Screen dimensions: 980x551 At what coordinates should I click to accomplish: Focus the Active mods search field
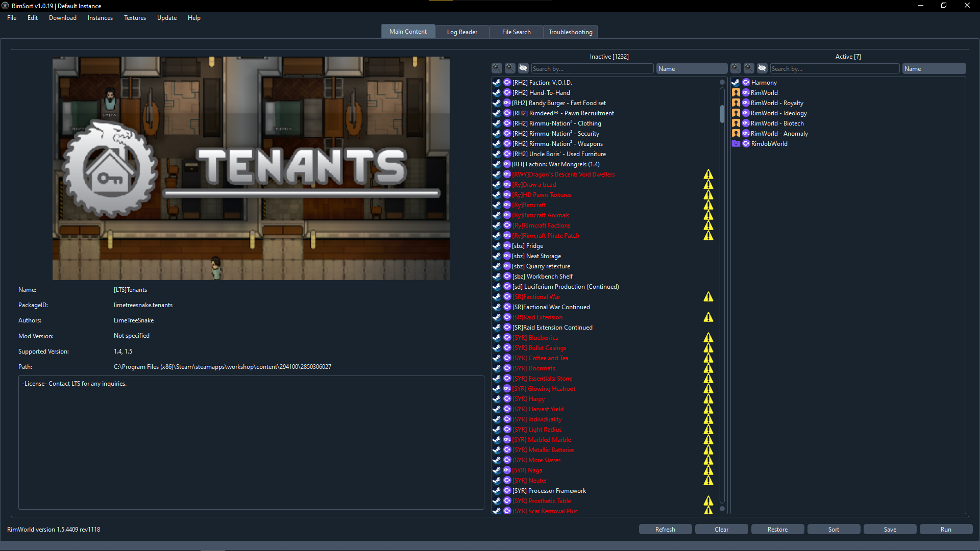click(835, 68)
